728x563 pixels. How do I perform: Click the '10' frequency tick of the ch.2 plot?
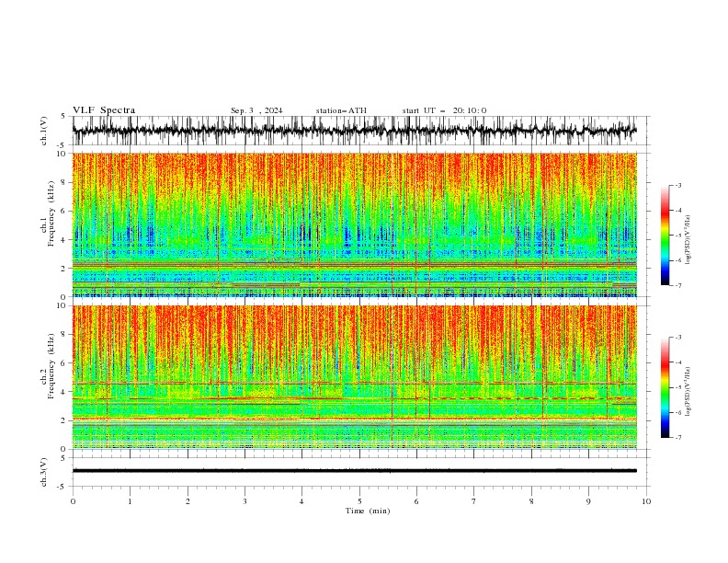63,305
